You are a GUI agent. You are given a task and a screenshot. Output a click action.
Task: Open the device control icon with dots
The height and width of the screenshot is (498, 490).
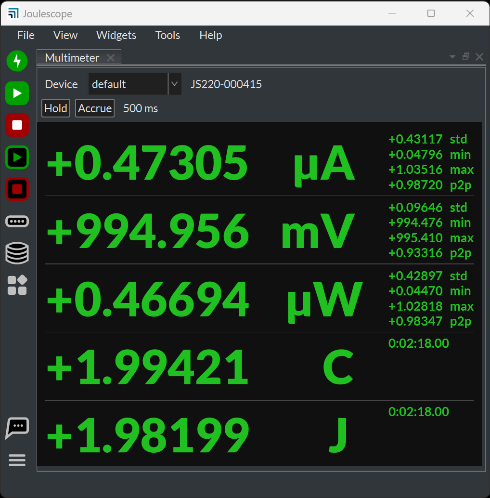[x=17, y=221]
